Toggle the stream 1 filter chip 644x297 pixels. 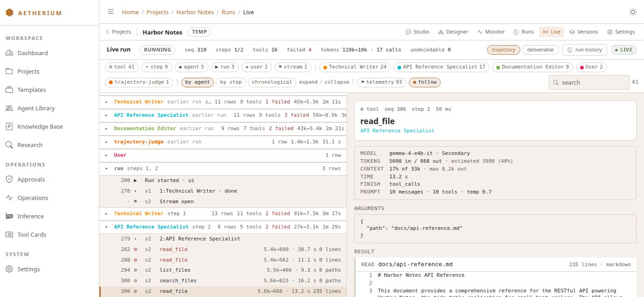(x=293, y=67)
